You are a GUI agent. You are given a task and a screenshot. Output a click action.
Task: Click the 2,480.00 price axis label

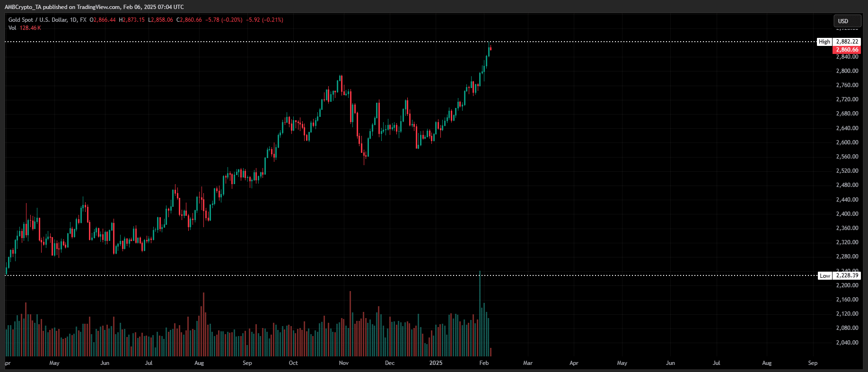pyautogui.click(x=847, y=185)
